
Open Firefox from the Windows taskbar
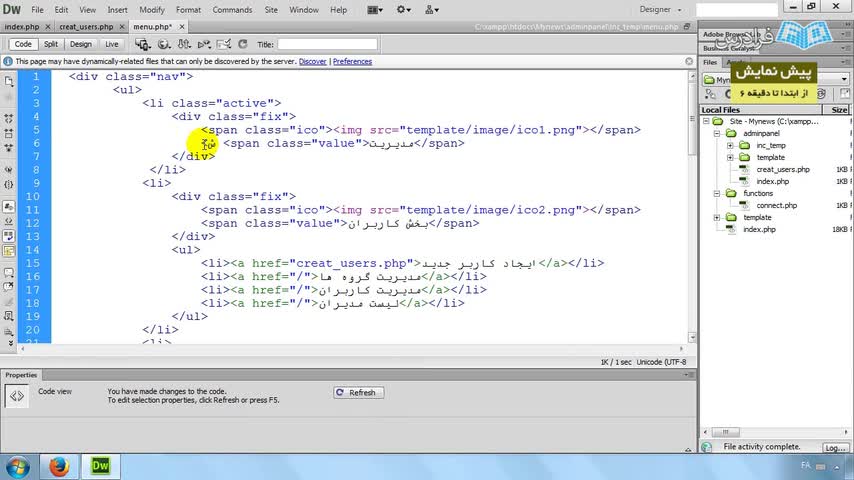point(59,467)
